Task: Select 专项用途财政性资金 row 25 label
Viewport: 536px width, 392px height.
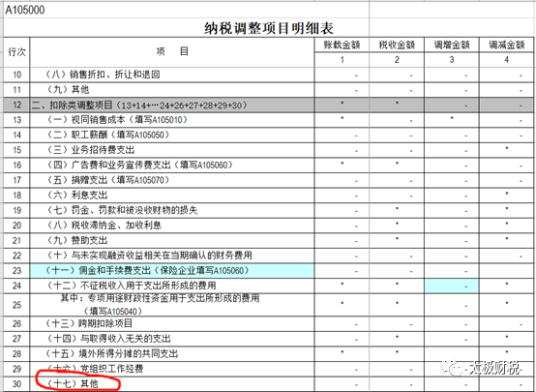Action: coord(172,305)
